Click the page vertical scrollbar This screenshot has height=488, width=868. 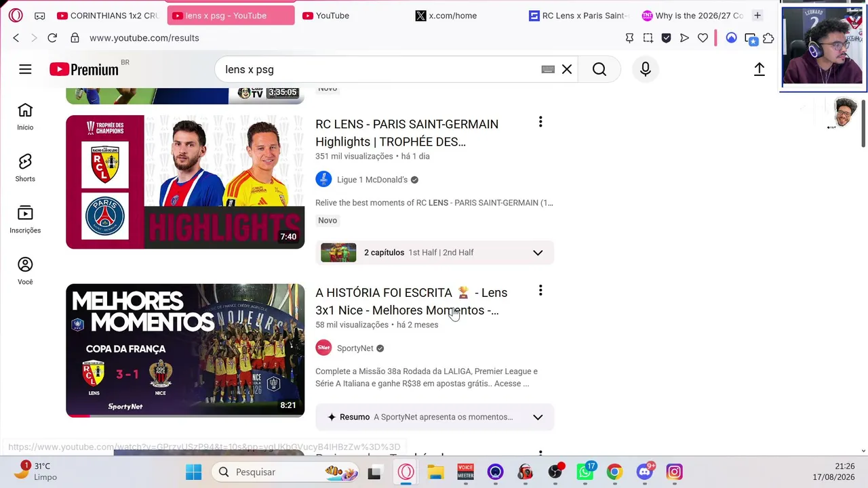tap(863, 122)
